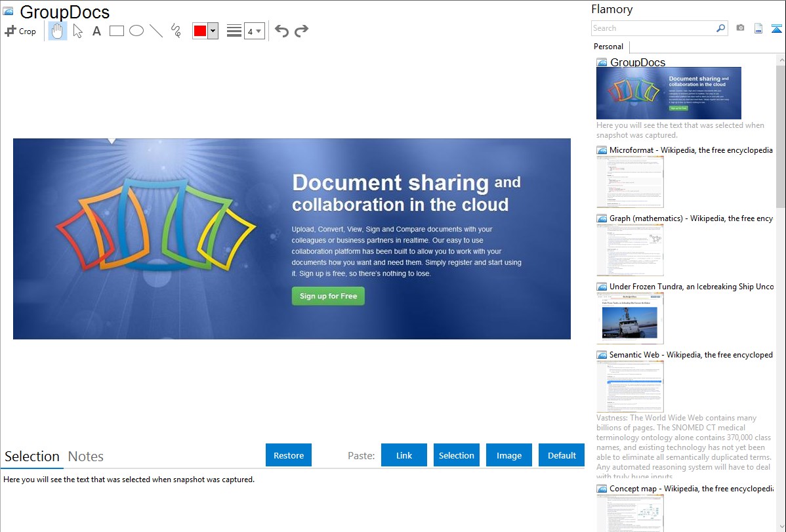Click the Under Frozen Tundra snapshot page icon
786x532 pixels.
click(x=602, y=287)
